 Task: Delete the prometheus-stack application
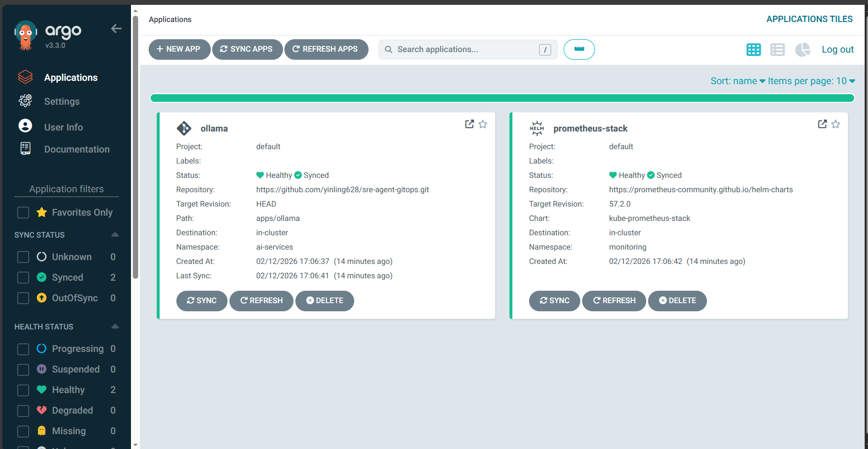point(677,301)
